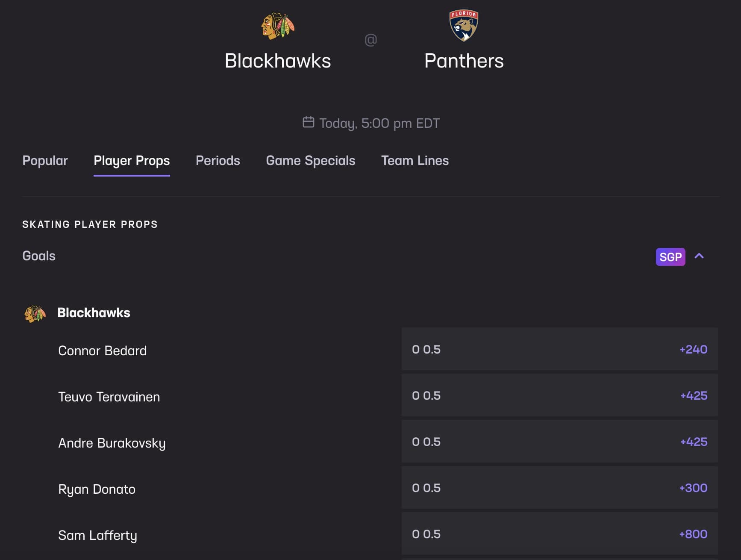This screenshot has width=741, height=560.
Task: Switch to the Popular tab
Action: [x=45, y=161]
